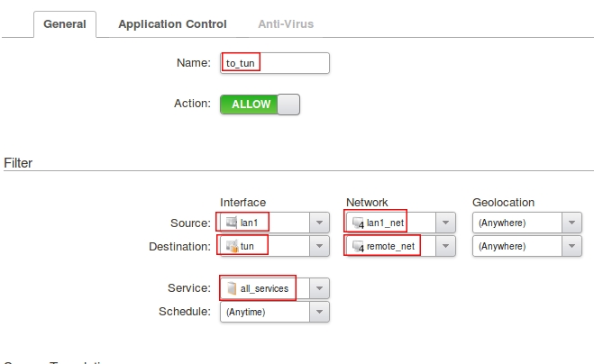Click the lan1 interface icon in Source

(x=232, y=223)
